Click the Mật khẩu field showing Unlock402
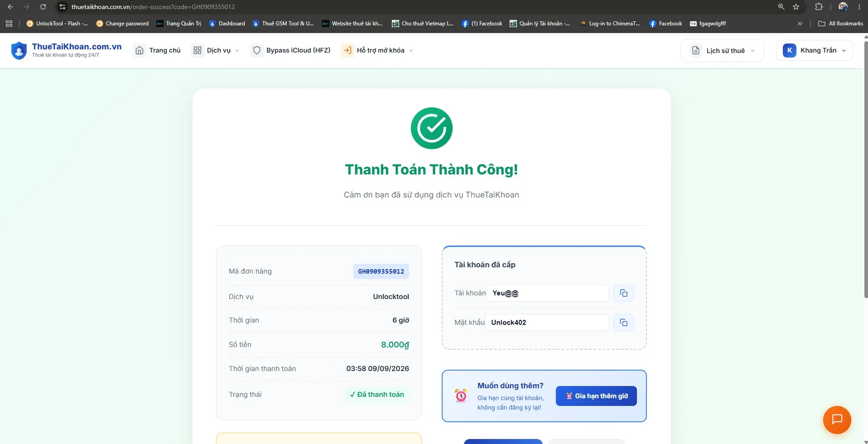 [x=547, y=323]
